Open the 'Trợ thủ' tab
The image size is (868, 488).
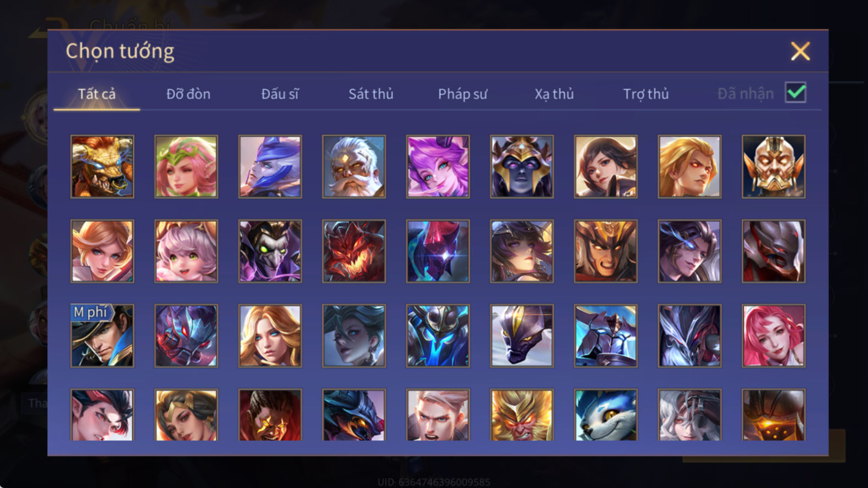point(646,94)
